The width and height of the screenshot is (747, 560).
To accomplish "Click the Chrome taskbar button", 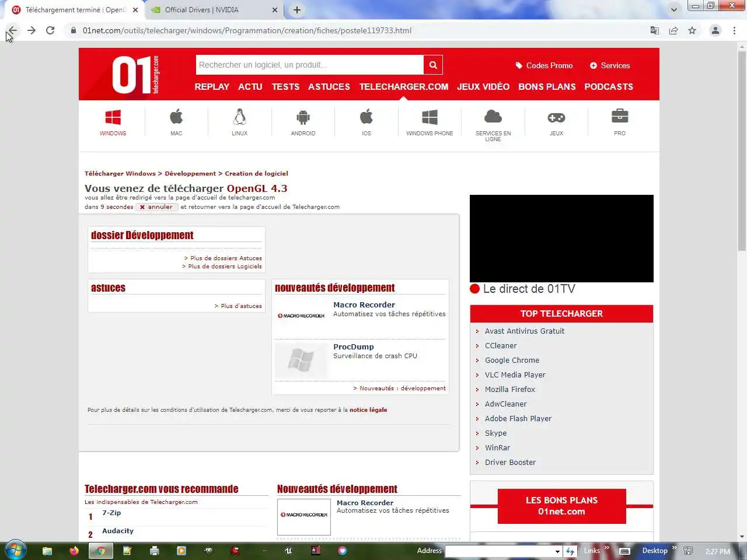I will (101, 550).
